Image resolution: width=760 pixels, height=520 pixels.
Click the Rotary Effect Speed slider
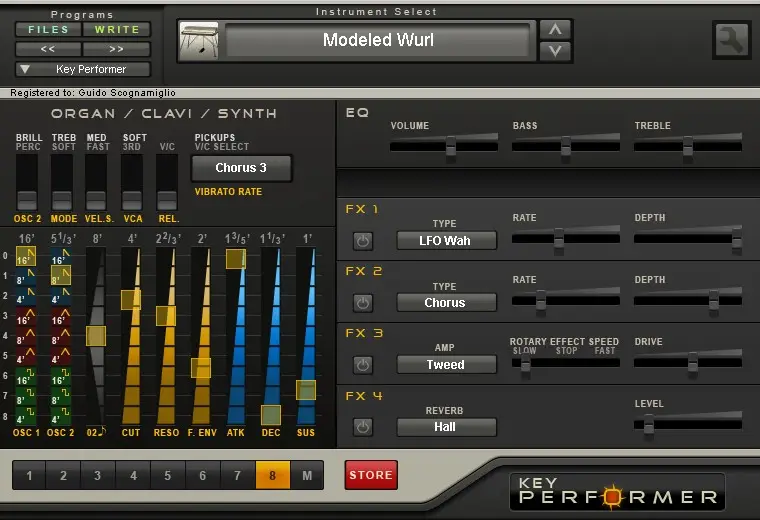pyautogui.click(x=566, y=362)
